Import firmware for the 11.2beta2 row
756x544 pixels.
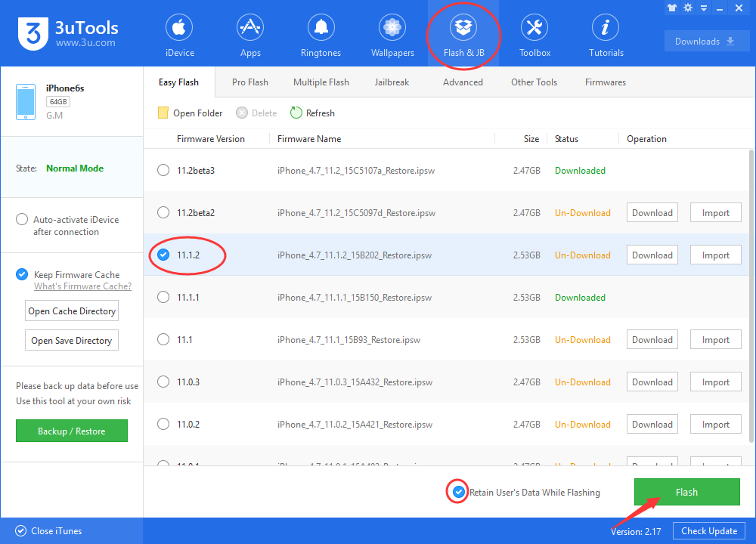point(715,212)
